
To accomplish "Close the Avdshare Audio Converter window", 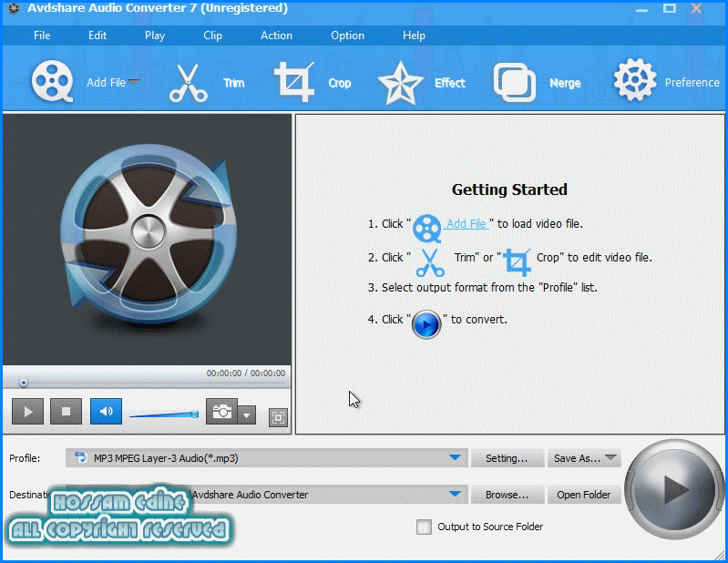I will [x=696, y=8].
